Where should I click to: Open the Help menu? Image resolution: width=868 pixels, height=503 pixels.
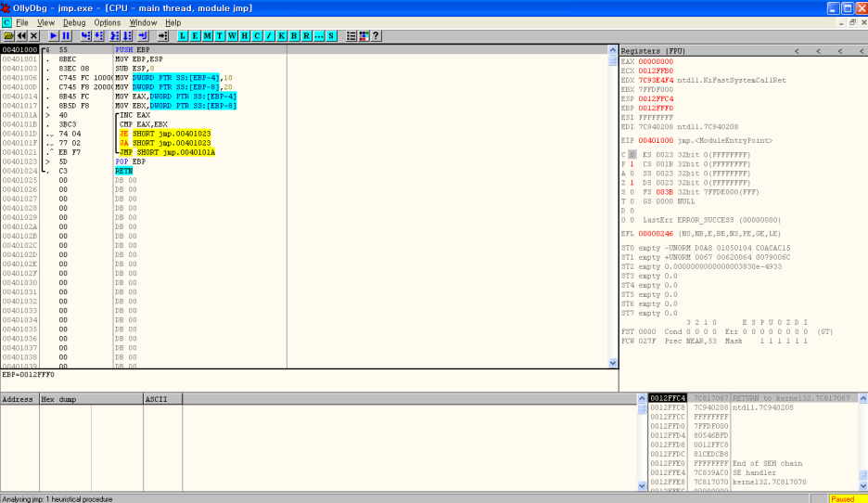tap(172, 22)
